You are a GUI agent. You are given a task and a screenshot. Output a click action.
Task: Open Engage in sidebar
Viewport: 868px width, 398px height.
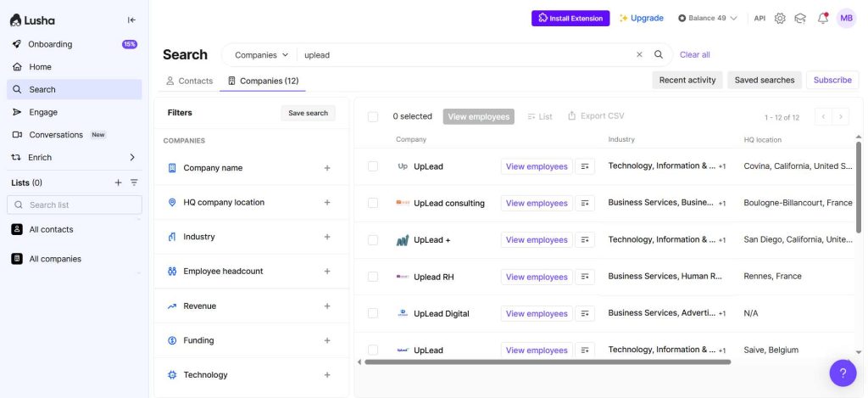(x=75, y=112)
